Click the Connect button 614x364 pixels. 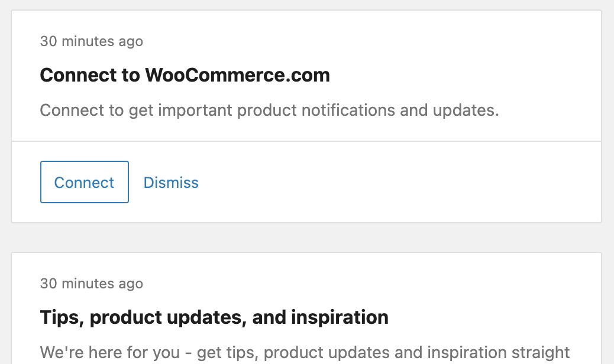[x=84, y=182]
